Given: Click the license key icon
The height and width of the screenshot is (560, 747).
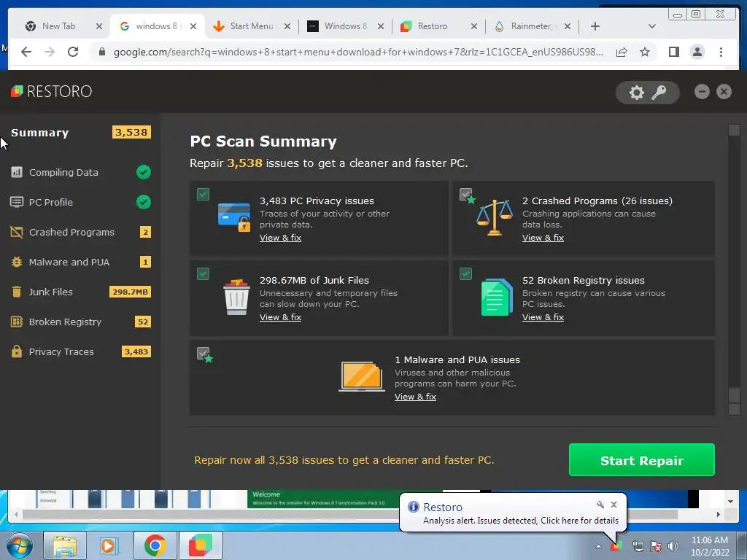Looking at the screenshot, I should [x=659, y=93].
